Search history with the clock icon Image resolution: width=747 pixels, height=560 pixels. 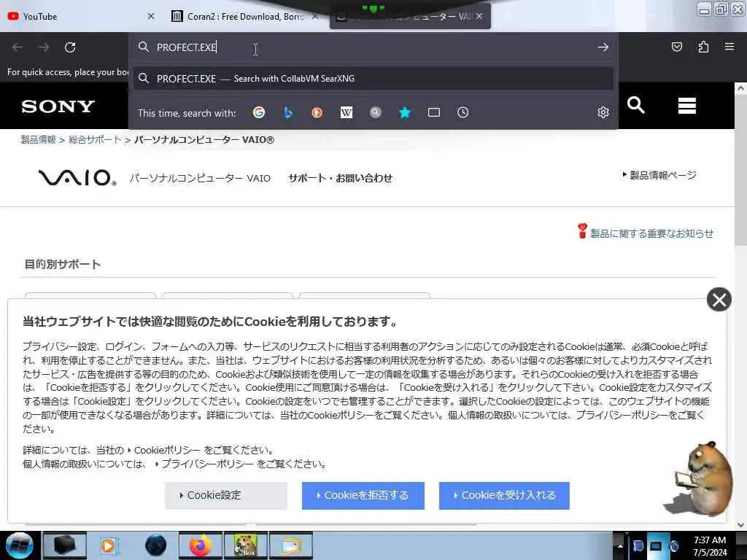pos(463,112)
